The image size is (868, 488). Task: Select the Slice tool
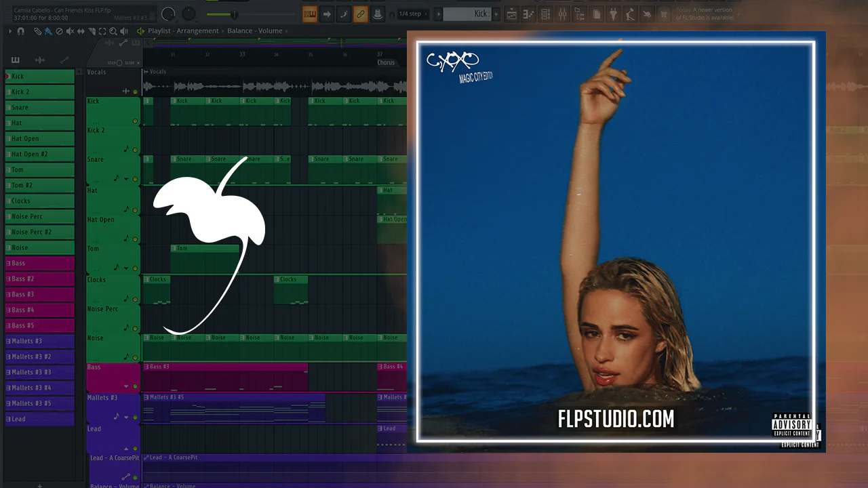point(92,31)
